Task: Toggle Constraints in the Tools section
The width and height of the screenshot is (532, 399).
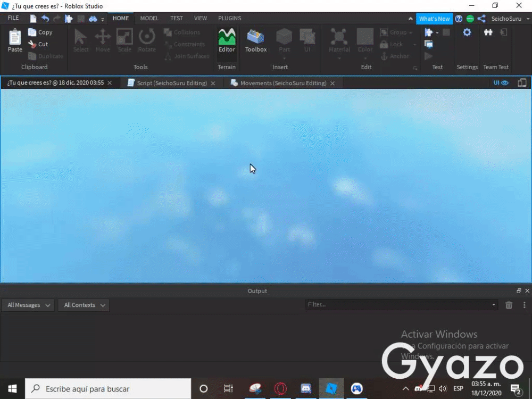Action: [x=185, y=44]
